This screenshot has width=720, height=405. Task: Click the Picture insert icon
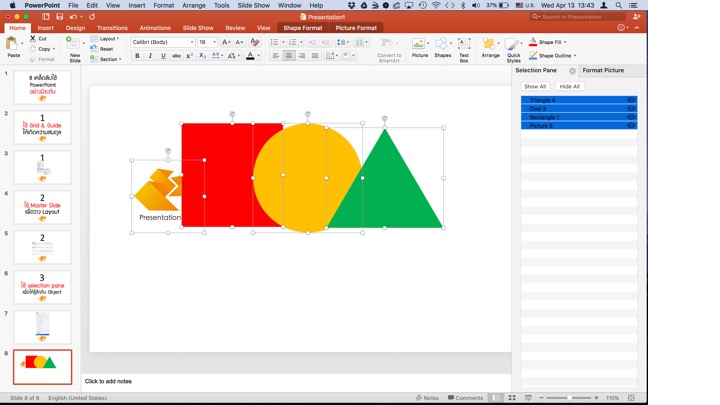tap(420, 45)
